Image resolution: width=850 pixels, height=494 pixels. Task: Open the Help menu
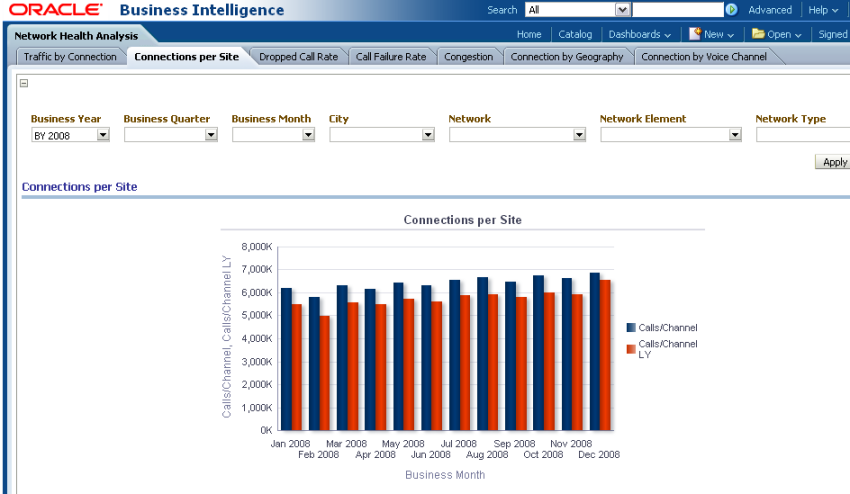click(x=823, y=10)
